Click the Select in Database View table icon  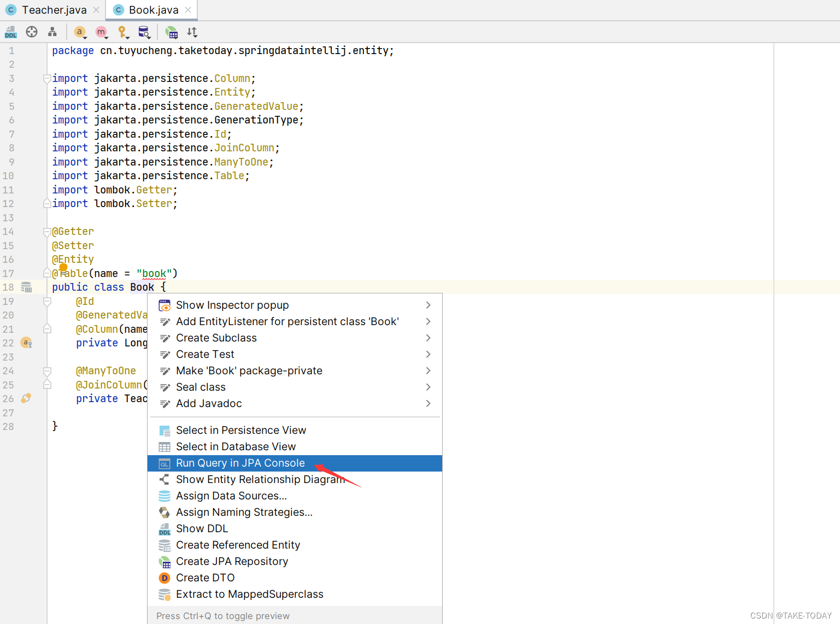(x=165, y=447)
